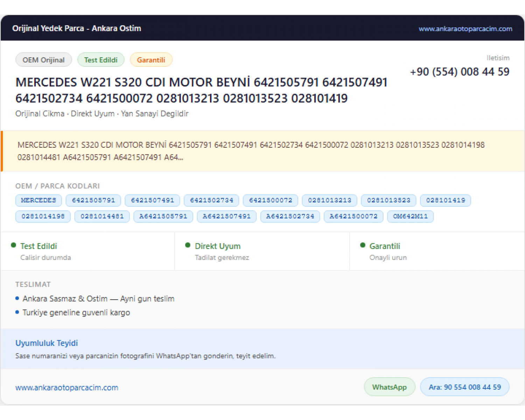Click the A6421500072 code chip
The image size is (525, 420).
(x=353, y=216)
